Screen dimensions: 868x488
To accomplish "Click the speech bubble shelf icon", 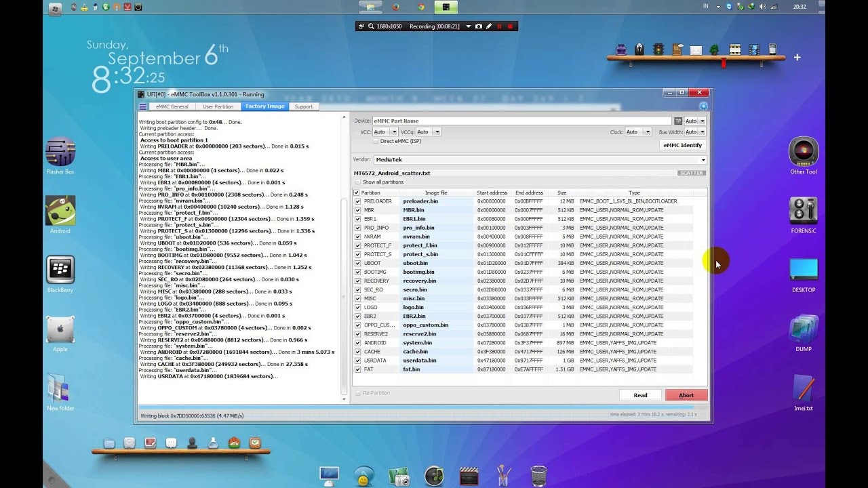I will 172,443.
